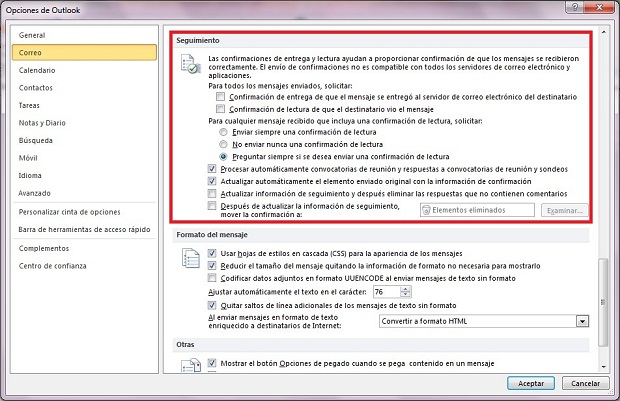620x401 pixels.
Task: Check Codificar datos adjuntos en formato UUENCODE
Action: [212, 278]
